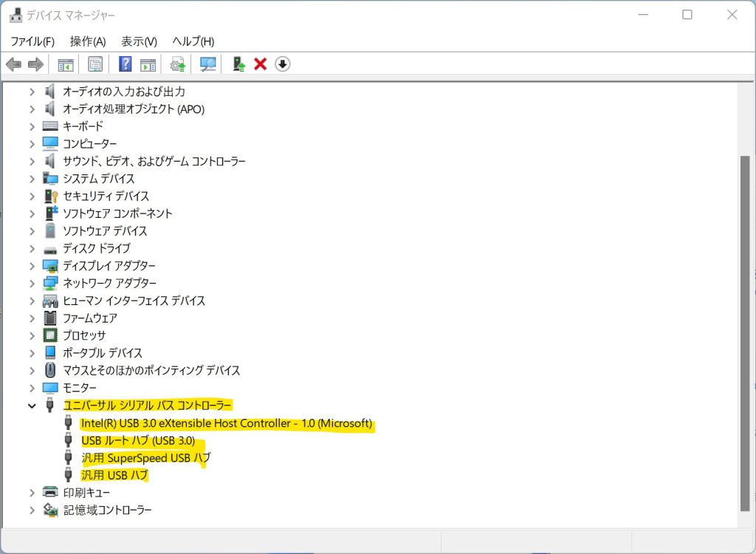Screen dimensions: 756x554
Task: Select 汎用 SuperSpeed USB ハブ device
Action: pyautogui.click(x=146, y=457)
